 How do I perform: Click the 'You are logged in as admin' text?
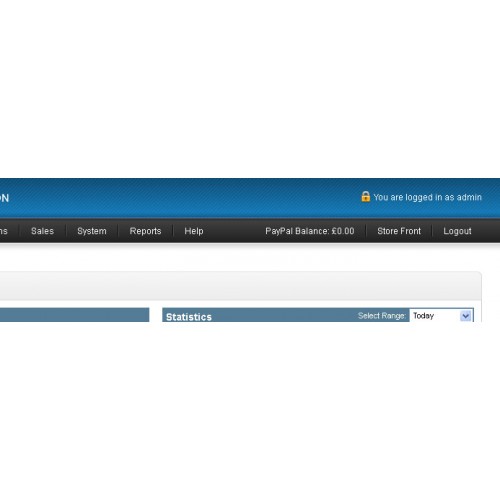click(x=427, y=197)
